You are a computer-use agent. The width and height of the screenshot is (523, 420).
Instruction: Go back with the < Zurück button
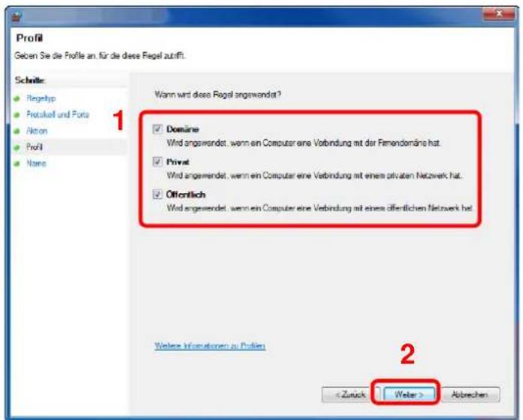[350, 394]
